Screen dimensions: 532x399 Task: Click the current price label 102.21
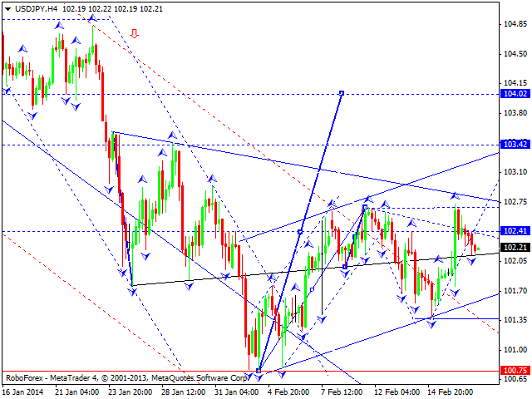tap(515, 248)
